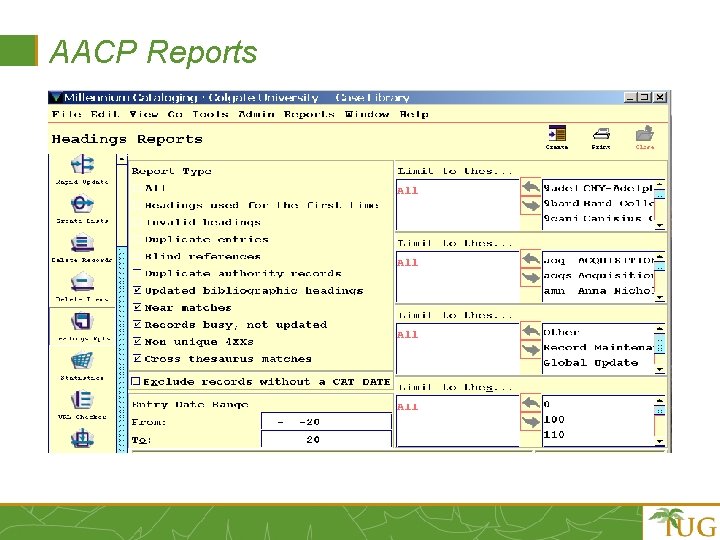Open the Tools menu
720x540 pixels.
pos(210,114)
